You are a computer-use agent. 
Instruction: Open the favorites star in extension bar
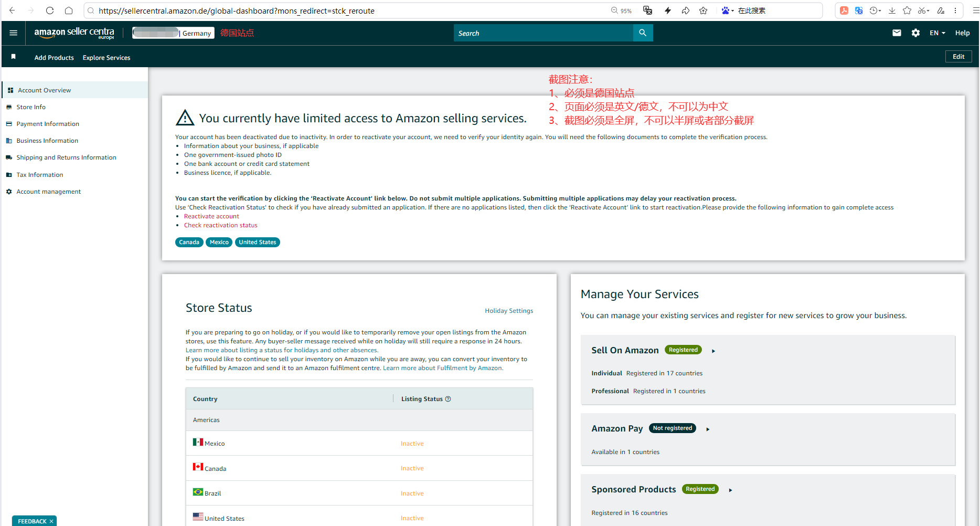907,10
